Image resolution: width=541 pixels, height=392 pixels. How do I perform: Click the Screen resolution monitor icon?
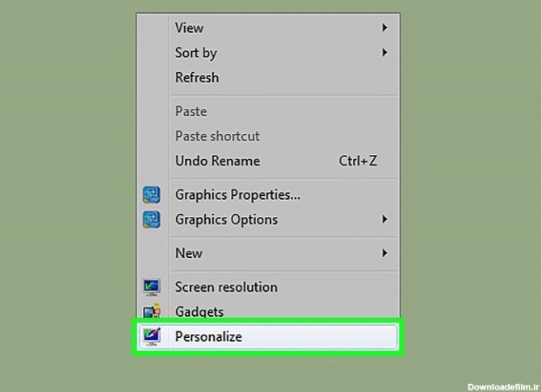(x=151, y=287)
